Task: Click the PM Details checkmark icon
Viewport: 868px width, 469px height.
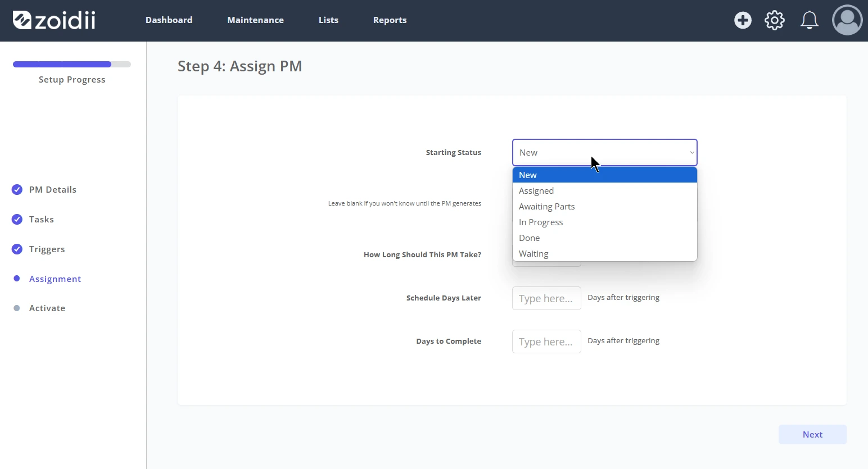Action: (17, 189)
